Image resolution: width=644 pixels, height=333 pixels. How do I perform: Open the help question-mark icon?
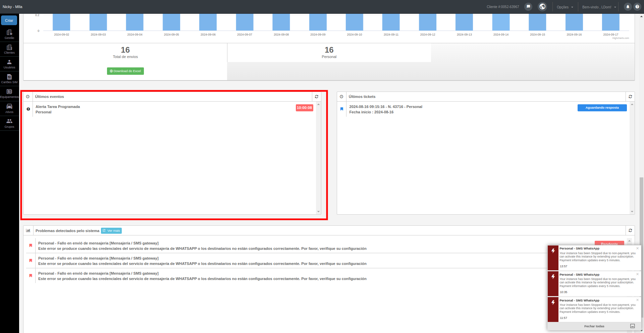pos(637,7)
